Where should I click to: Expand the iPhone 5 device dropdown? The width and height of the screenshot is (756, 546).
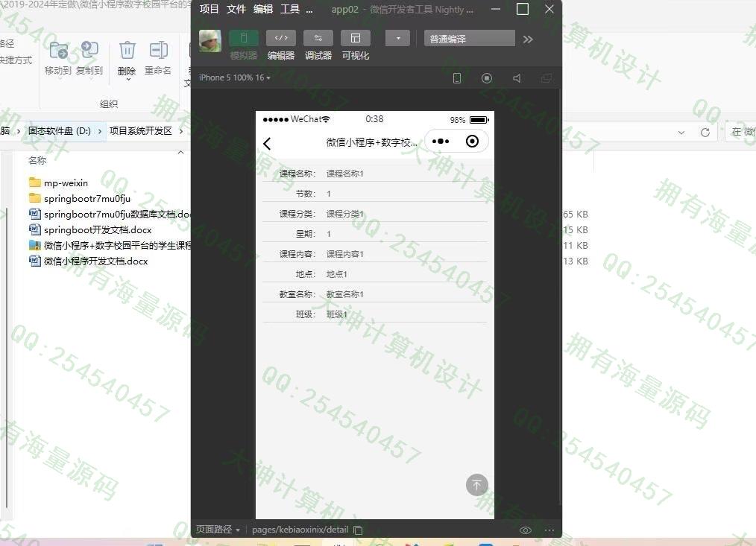pos(234,77)
